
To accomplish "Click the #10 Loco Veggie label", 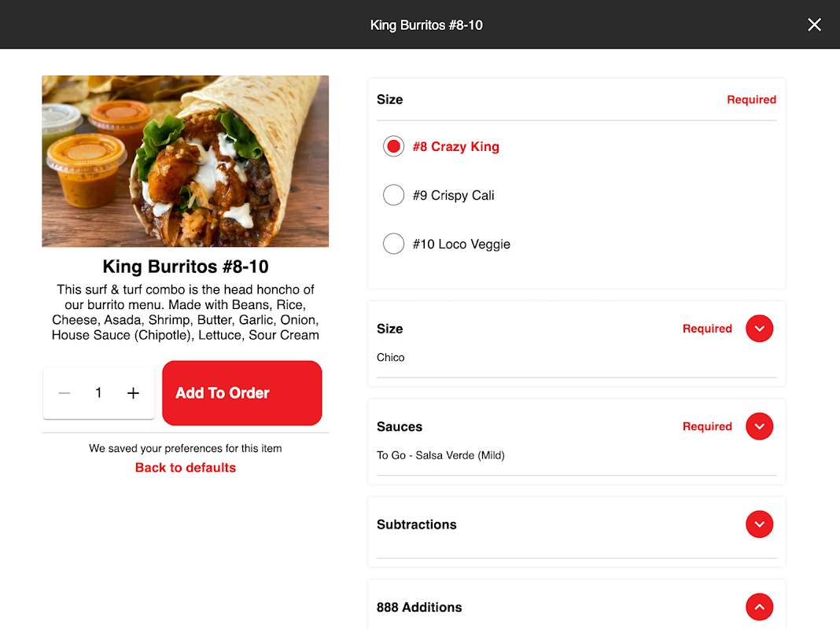I will tap(461, 244).
